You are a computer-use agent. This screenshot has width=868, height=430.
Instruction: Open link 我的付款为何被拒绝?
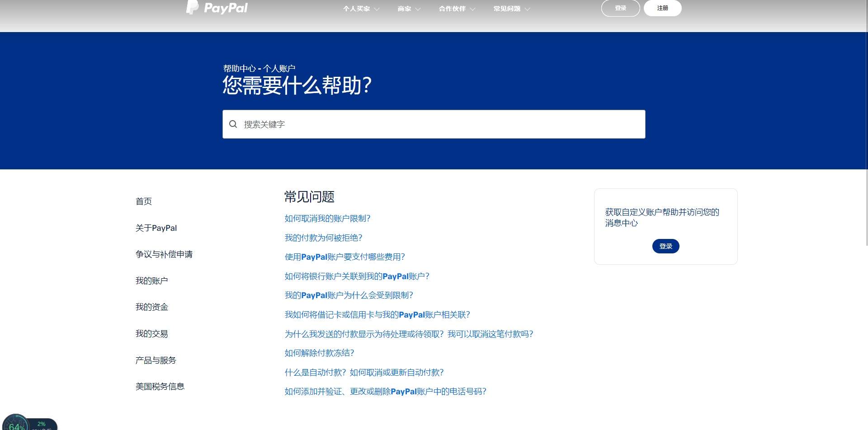324,238
